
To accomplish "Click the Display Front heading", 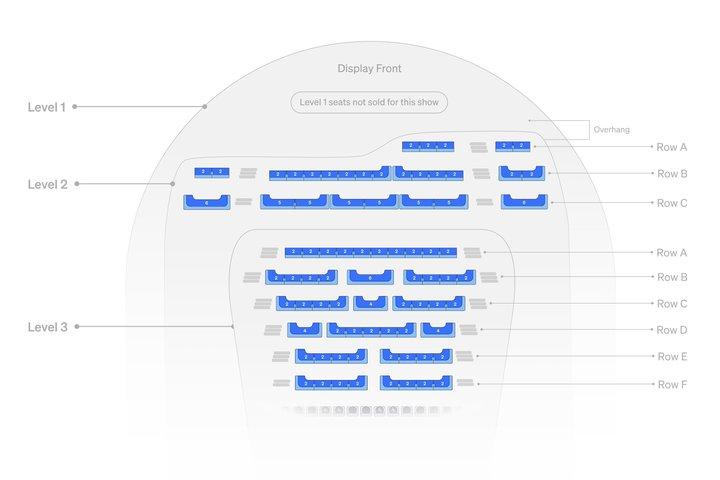I will coord(370,68).
